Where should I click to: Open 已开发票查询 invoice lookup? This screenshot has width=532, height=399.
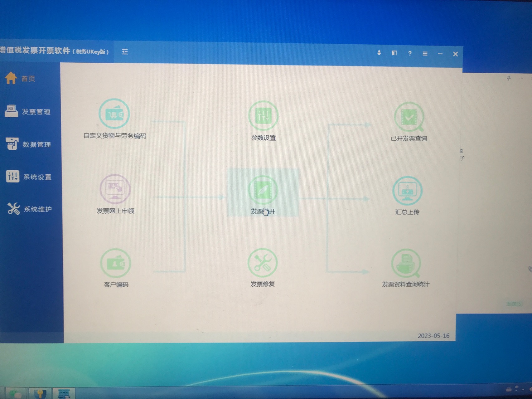(409, 117)
